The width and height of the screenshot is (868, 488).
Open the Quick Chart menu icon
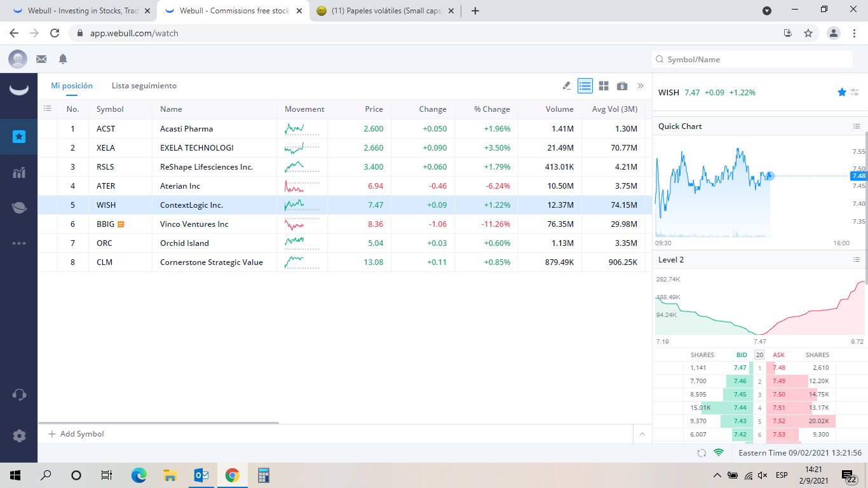pos(857,126)
